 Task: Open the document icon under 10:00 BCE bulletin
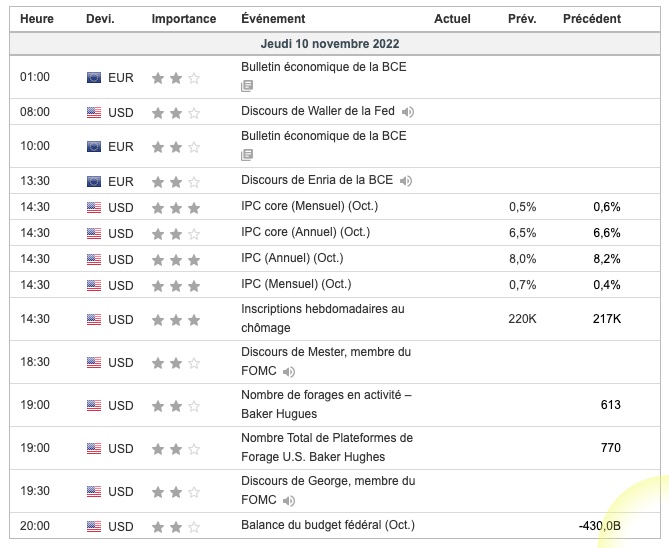tap(247, 155)
